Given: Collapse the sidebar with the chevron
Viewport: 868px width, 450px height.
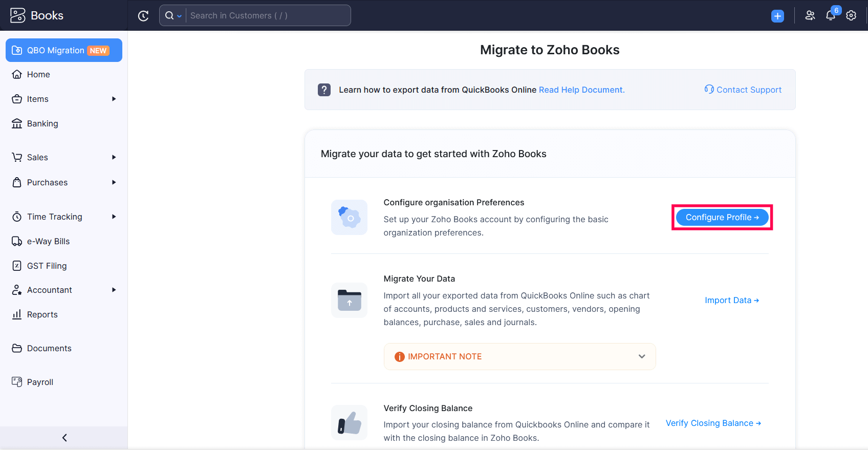Looking at the screenshot, I should point(64,438).
